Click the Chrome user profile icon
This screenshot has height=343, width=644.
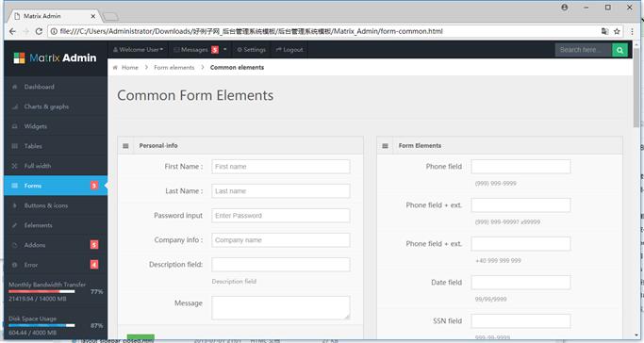pyautogui.click(x=565, y=8)
